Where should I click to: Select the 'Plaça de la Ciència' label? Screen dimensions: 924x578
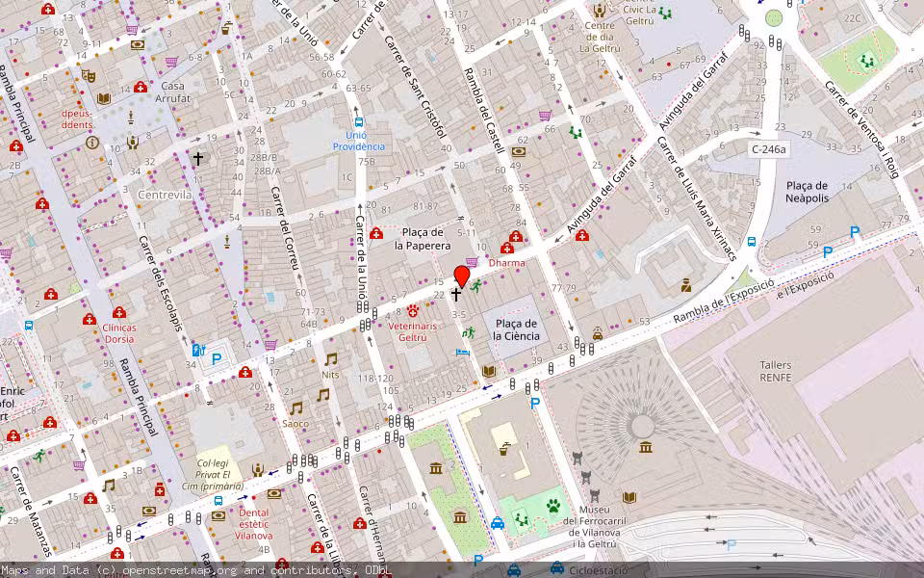pyautogui.click(x=516, y=329)
